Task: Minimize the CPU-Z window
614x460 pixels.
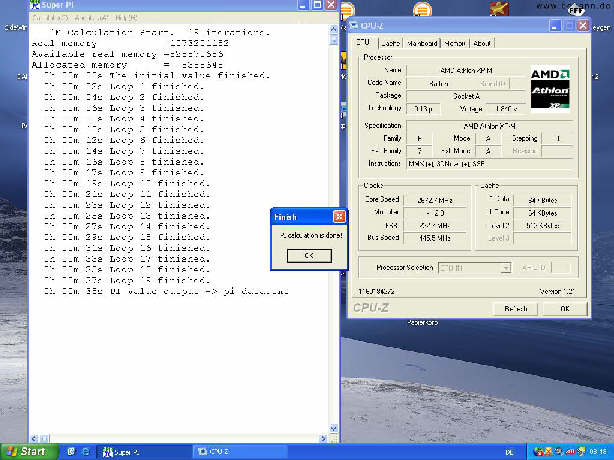Action: click(554, 26)
